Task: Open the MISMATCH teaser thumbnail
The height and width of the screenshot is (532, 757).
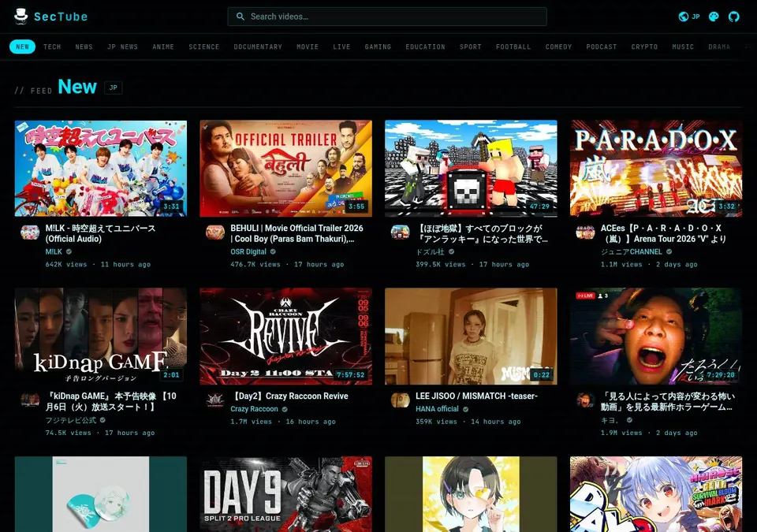Action: [x=471, y=337]
